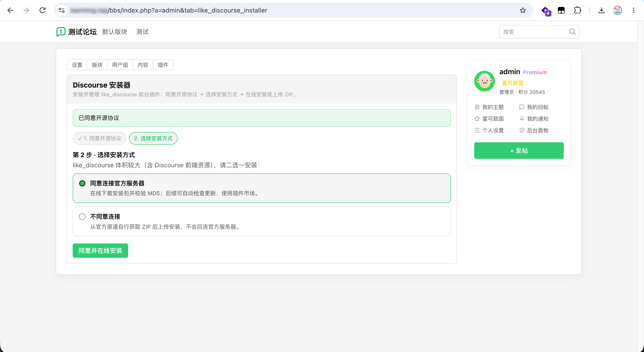Click the Premium badge text
Screen dimensions: 644x352
point(535,72)
